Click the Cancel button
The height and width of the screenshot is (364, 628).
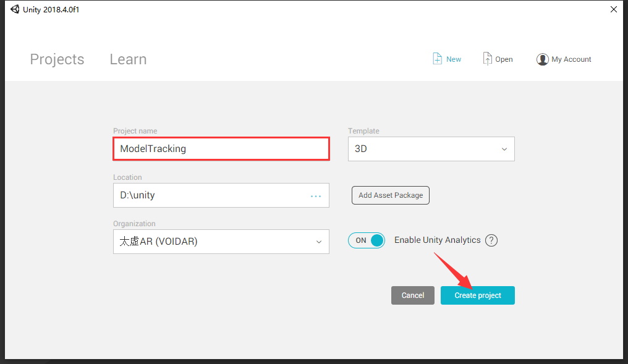click(412, 295)
